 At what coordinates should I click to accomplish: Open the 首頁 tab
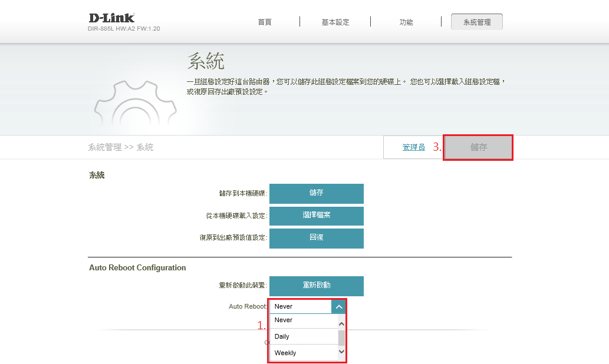(x=265, y=22)
